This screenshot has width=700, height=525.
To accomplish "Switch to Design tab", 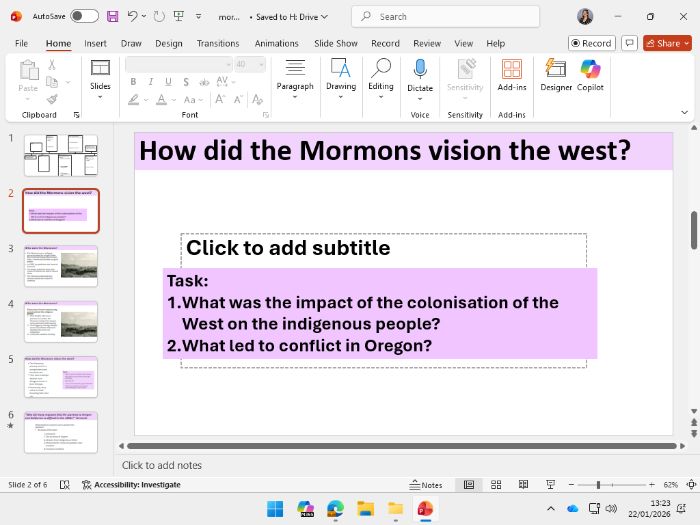I will 169,43.
